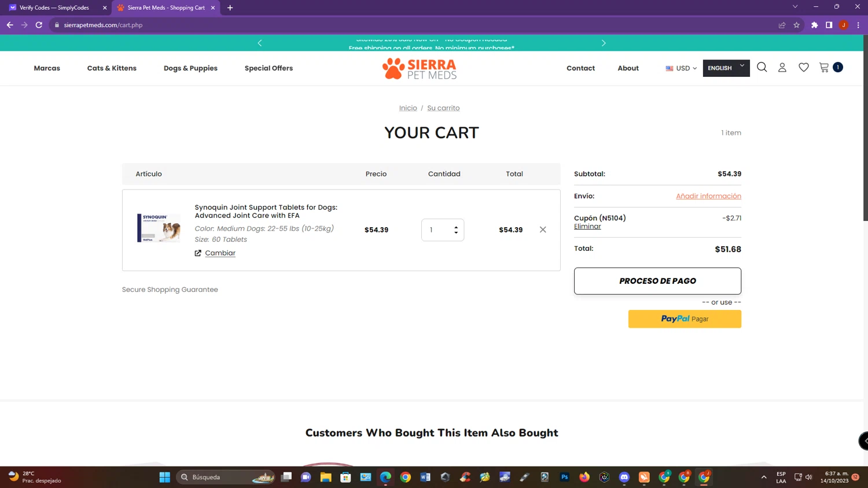The width and height of the screenshot is (868, 488).
Task: Open the Chrome profile avatar
Action: pos(844,25)
